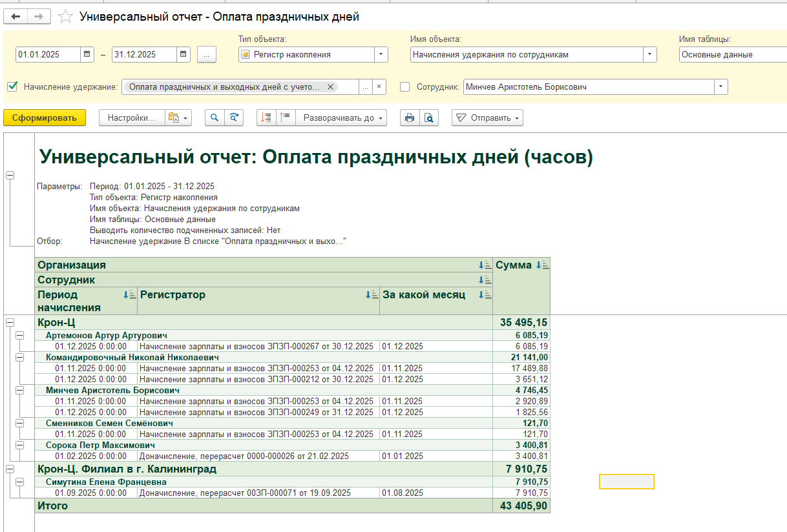Click the print preview icon

[x=428, y=118]
